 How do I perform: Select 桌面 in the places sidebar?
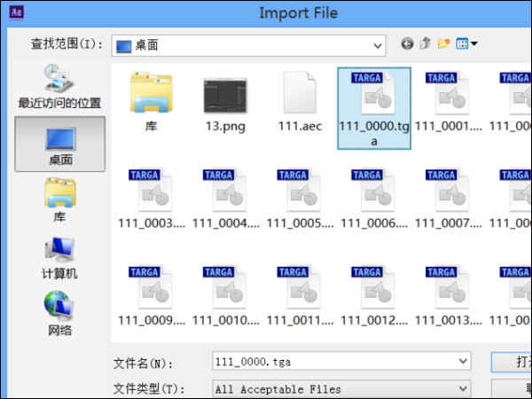pyautogui.click(x=60, y=144)
